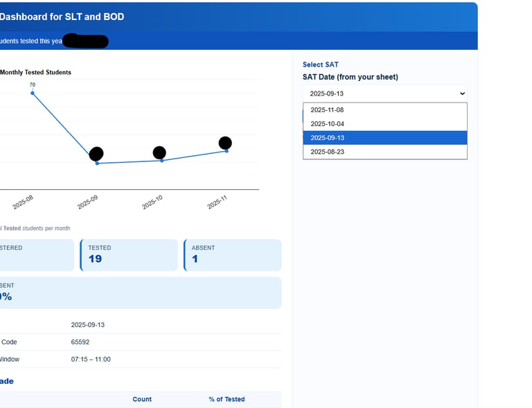This screenshot has height=408, width=532.
Task: Click the 2025-09 x-axis label
Action: pyautogui.click(x=87, y=202)
